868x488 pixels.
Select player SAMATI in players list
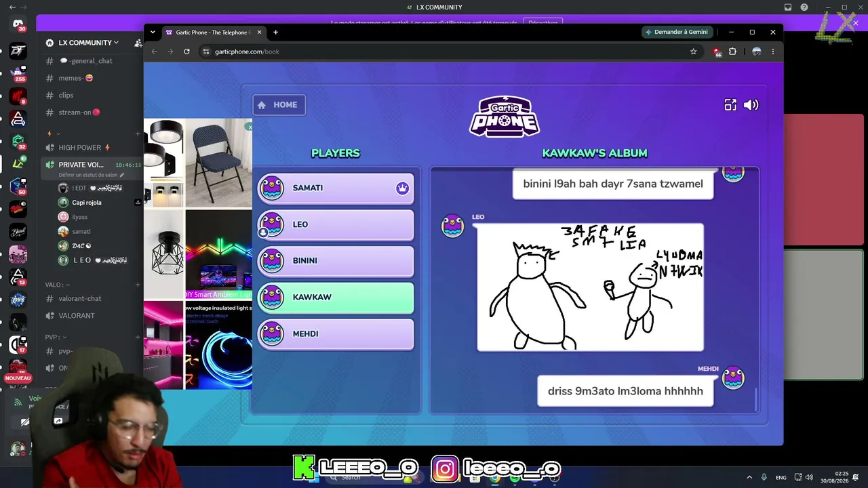336,188
